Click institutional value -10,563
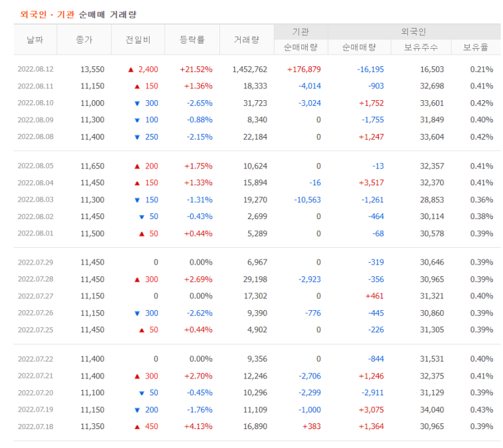The width and height of the screenshot is (503, 448). click(x=308, y=200)
